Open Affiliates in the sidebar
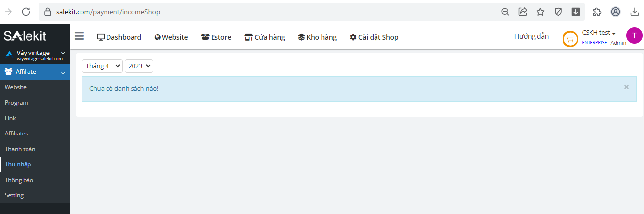The image size is (644, 214). point(16,134)
